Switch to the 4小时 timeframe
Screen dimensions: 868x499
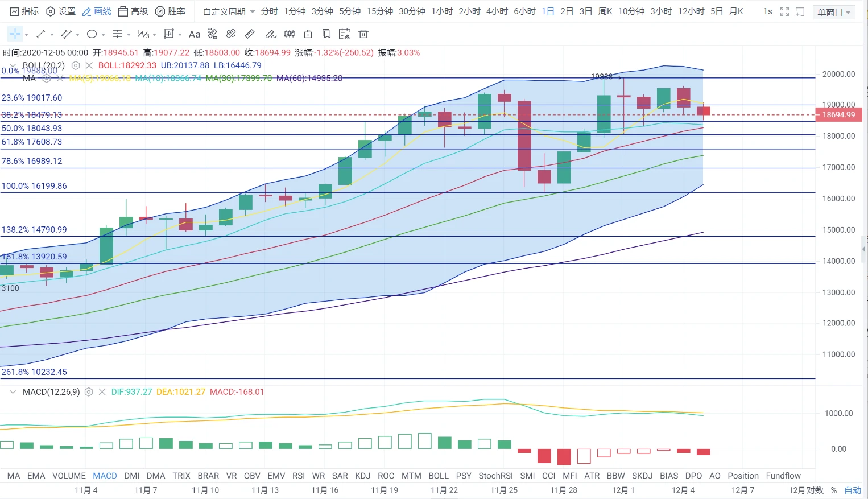(x=497, y=11)
